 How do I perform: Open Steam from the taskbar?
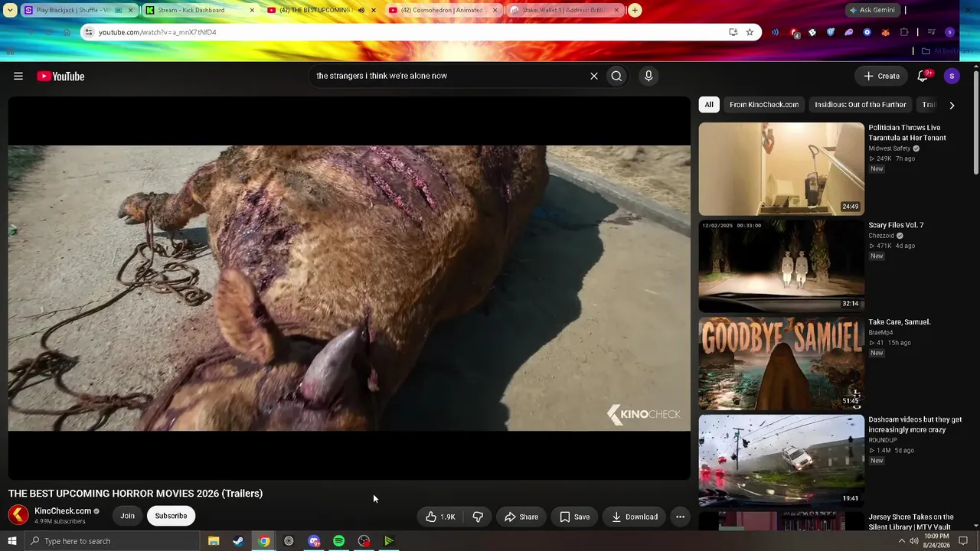point(238,541)
